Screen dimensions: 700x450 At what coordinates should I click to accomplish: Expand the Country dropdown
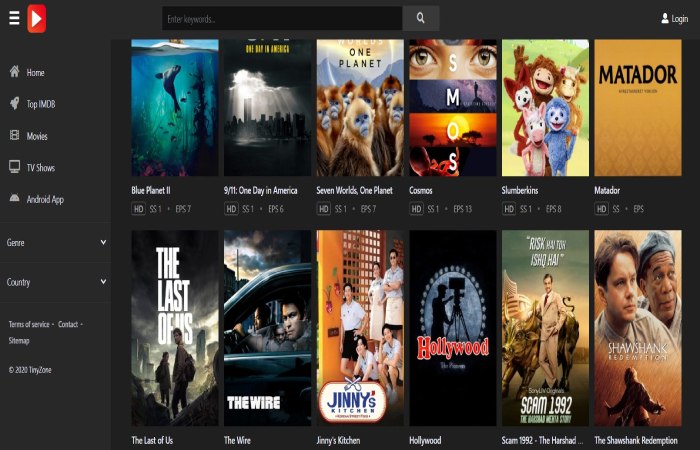pyautogui.click(x=56, y=282)
